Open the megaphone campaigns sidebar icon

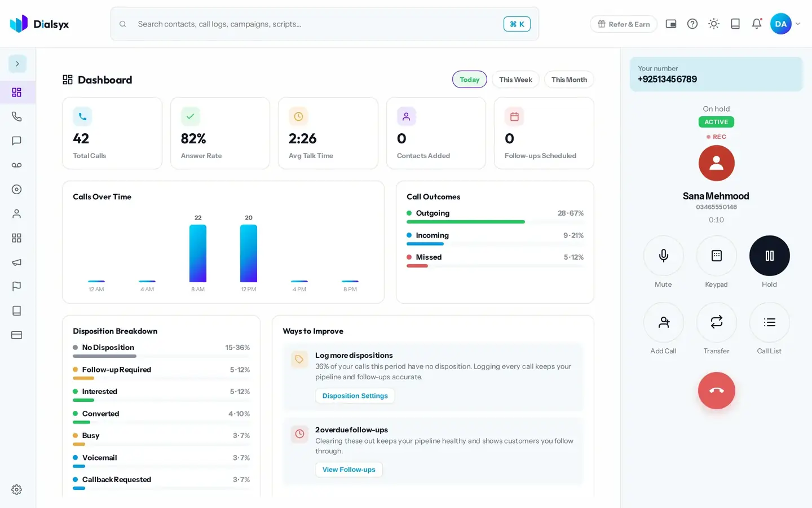17,262
